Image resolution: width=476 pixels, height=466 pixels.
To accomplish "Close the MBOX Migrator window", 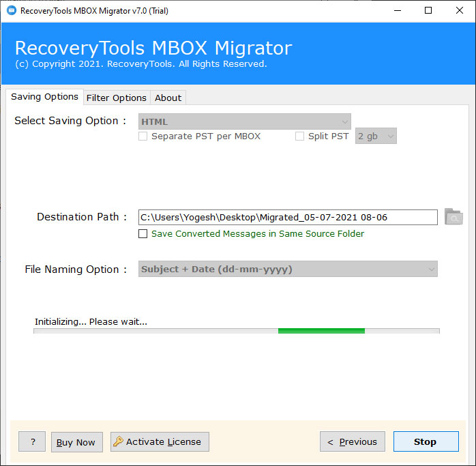I will click(x=460, y=11).
